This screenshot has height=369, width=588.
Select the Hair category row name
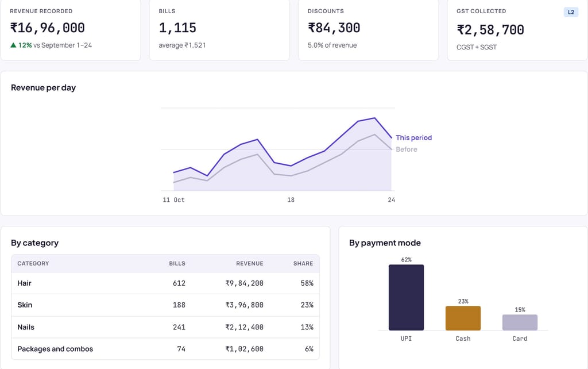pyautogui.click(x=24, y=283)
